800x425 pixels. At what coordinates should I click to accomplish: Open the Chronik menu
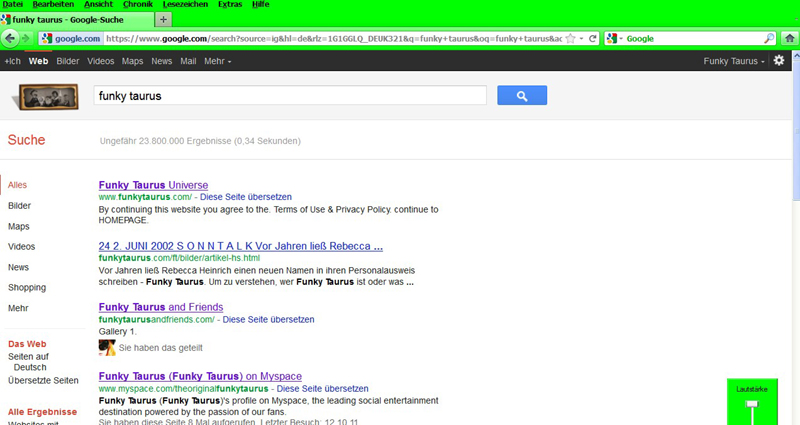[137, 5]
